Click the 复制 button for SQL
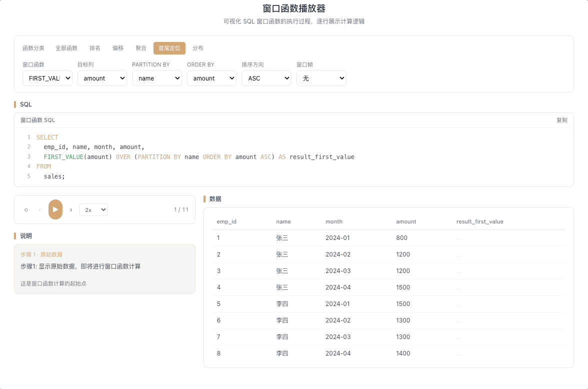This screenshot has height=389, width=588. click(x=562, y=120)
